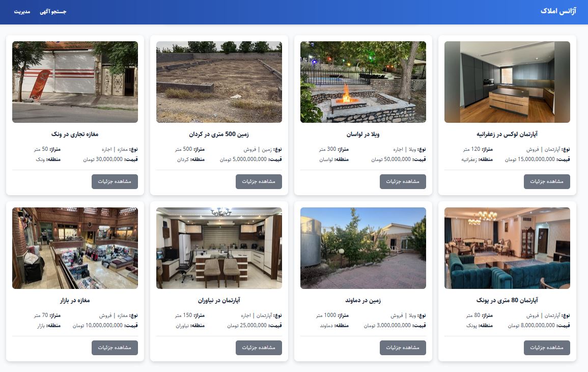Image resolution: width=588 pixels, height=372 pixels.
Task: Open the جستجو آگهی nav link
Action: click(x=53, y=12)
